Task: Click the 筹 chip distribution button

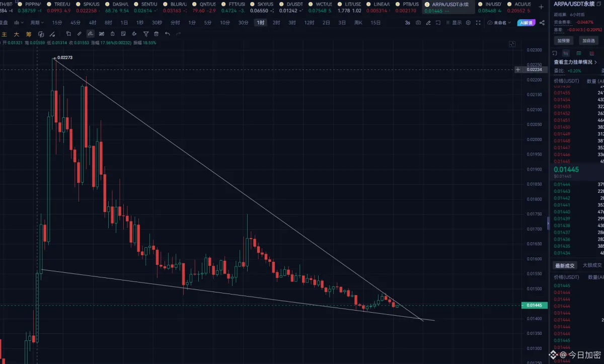Action: (x=28, y=34)
